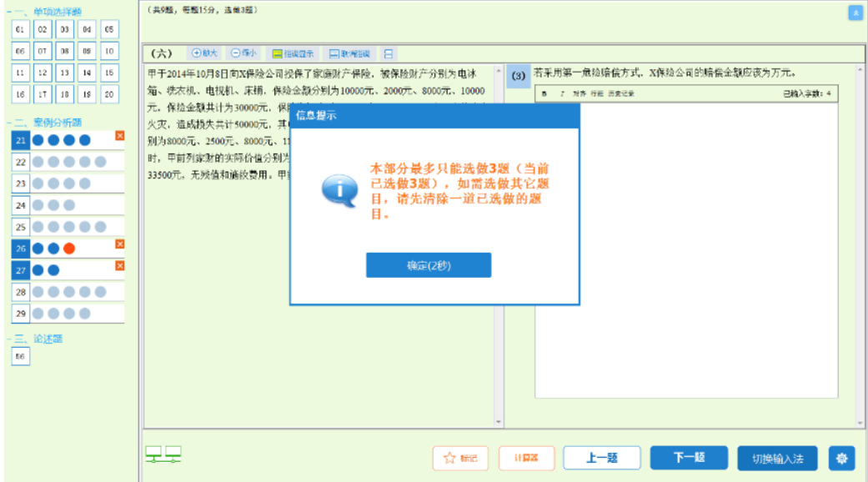Click the second gray dot of question 28
This screenshot has width=868, height=482.
[x=53, y=292]
